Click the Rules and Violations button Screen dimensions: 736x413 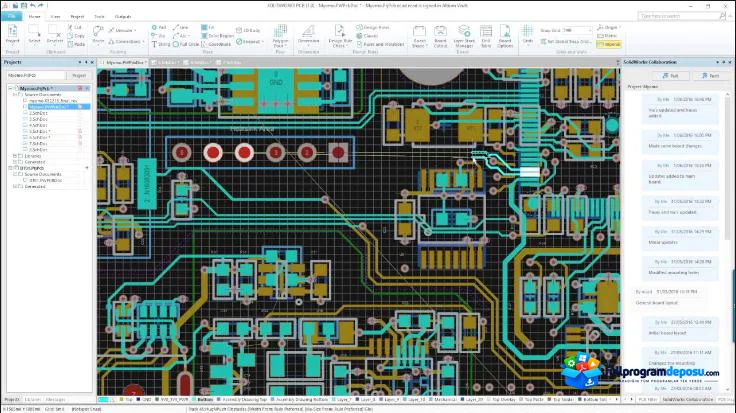click(380, 44)
